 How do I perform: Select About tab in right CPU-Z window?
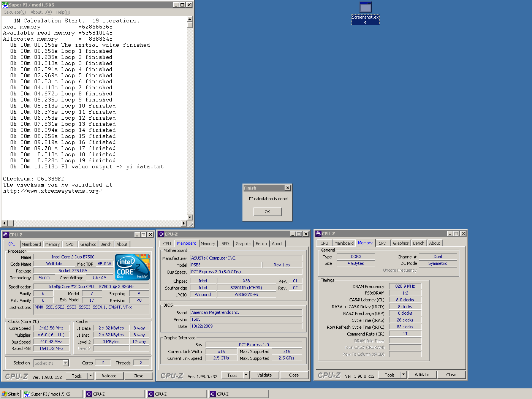(x=435, y=243)
